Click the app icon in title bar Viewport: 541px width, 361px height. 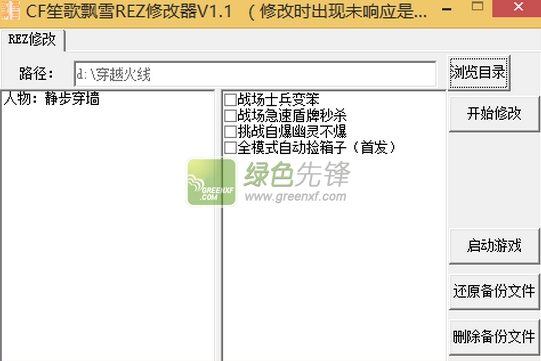(x=10, y=10)
